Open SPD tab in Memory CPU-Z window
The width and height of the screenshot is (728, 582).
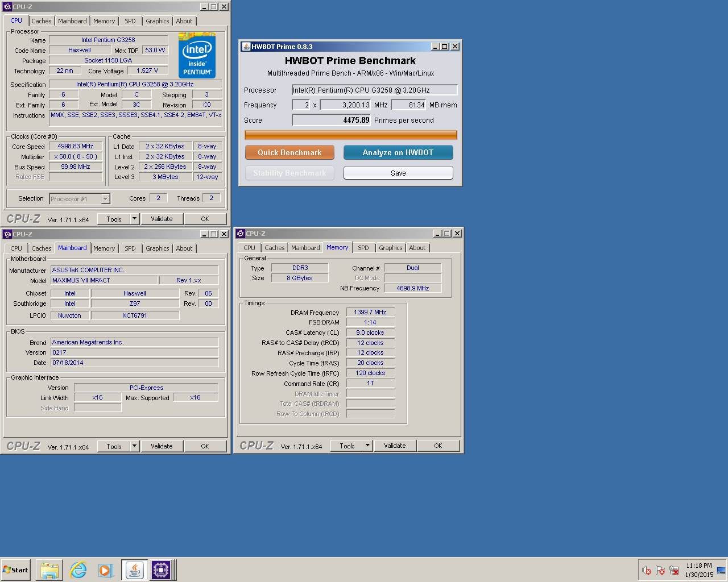[363, 248]
